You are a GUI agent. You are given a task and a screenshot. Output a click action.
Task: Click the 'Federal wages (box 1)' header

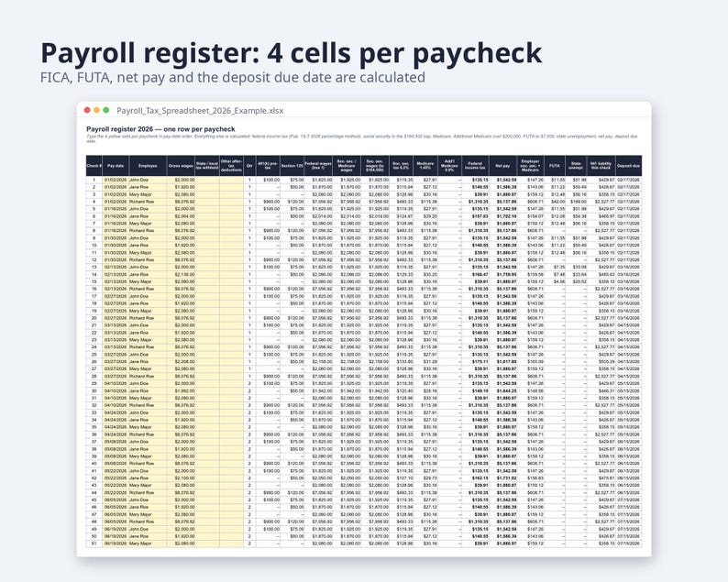coord(318,166)
